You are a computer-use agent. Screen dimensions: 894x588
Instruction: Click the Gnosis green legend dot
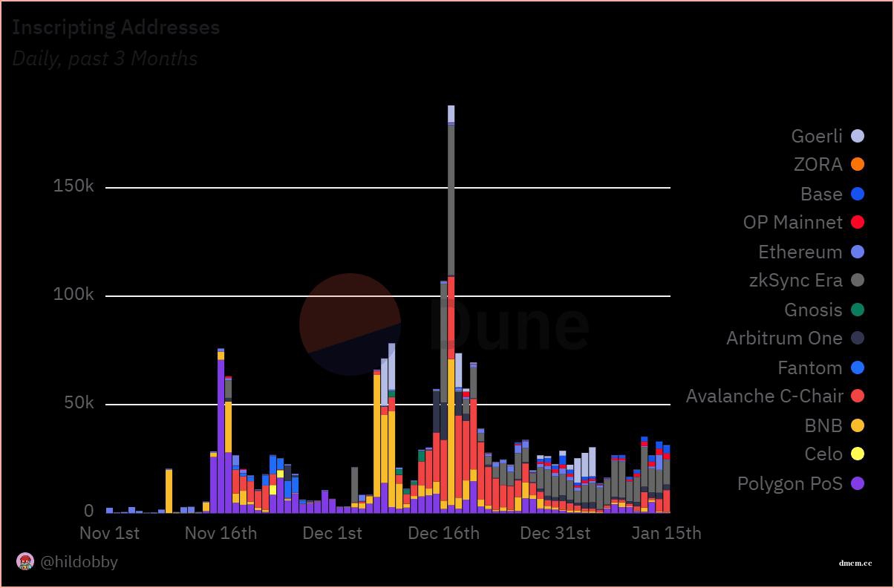tap(858, 310)
